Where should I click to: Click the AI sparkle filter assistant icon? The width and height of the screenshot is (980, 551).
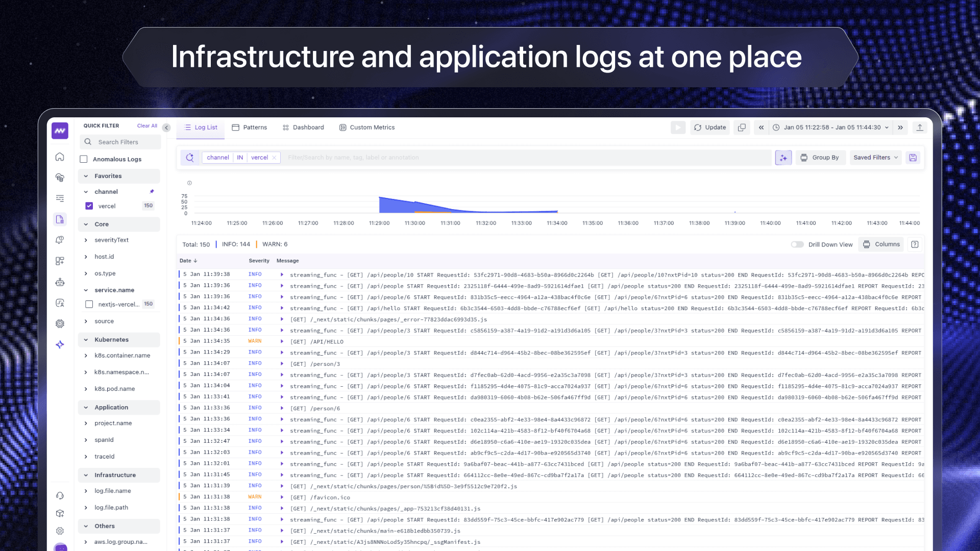[x=783, y=158]
